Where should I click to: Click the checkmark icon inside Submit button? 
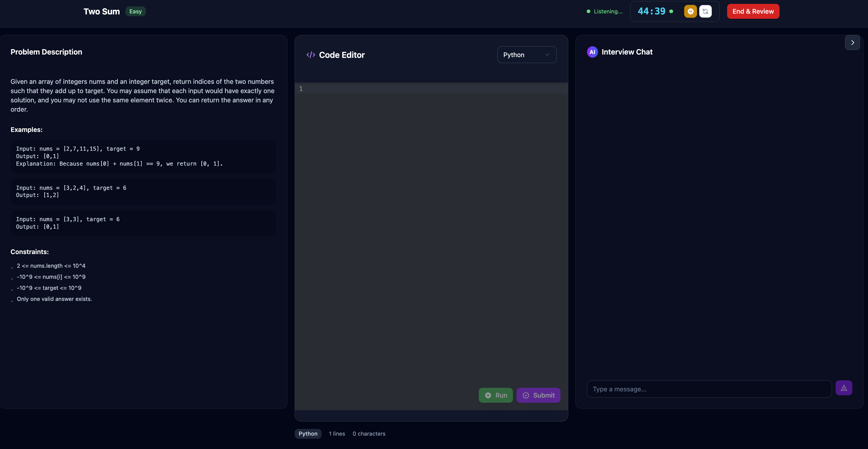point(526,396)
